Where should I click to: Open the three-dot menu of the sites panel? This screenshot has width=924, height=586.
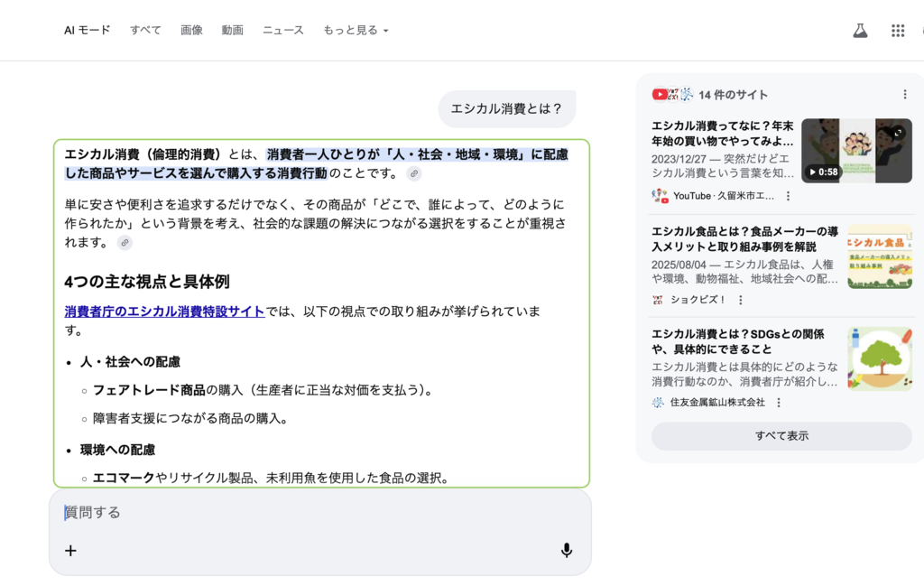point(905,95)
